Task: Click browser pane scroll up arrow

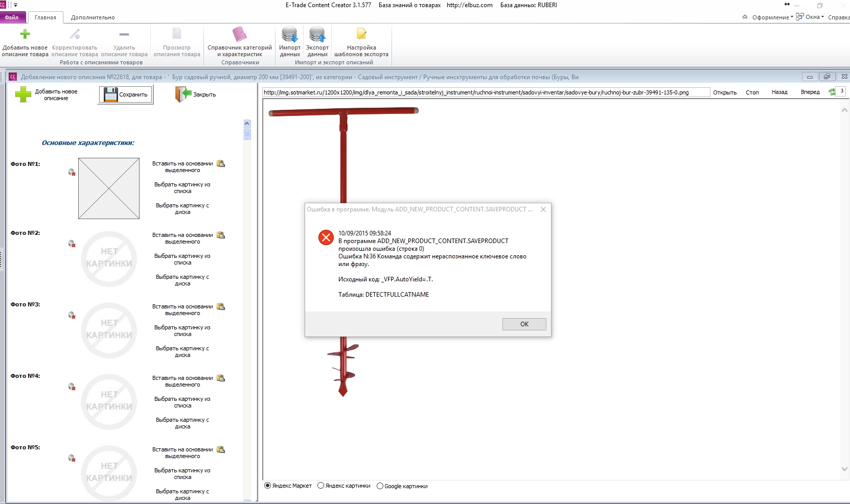Action: 844,110
